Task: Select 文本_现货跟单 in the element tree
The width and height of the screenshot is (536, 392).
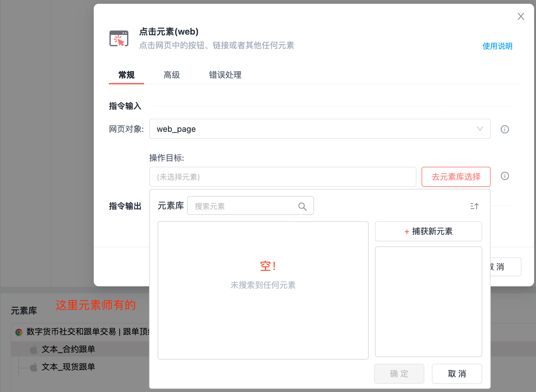Action: click(68, 367)
